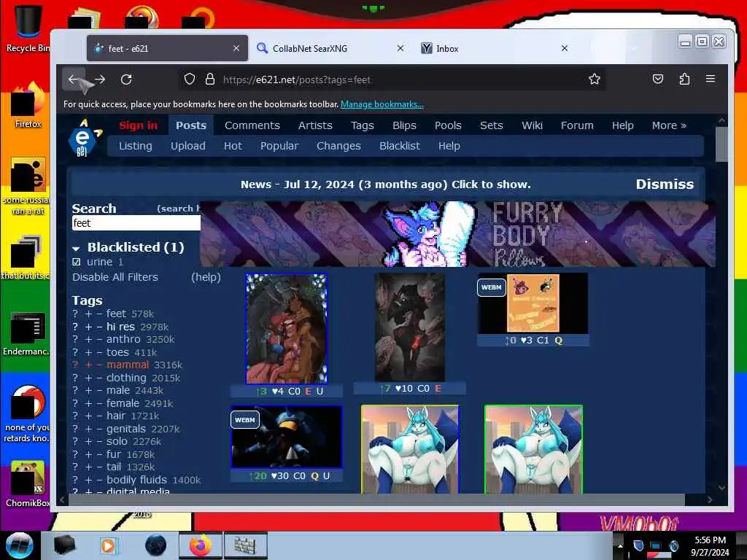Open the Blacklist link in the sub-menu

point(400,146)
